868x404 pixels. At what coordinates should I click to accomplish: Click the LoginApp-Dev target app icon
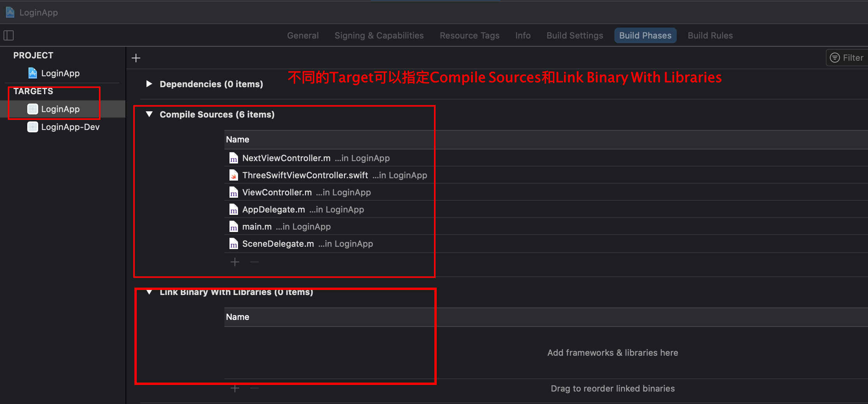(33, 127)
